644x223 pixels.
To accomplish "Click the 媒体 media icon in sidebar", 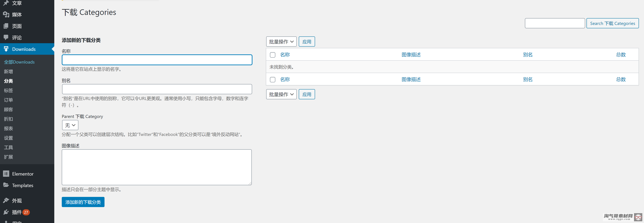I will [x=6, y=14].
